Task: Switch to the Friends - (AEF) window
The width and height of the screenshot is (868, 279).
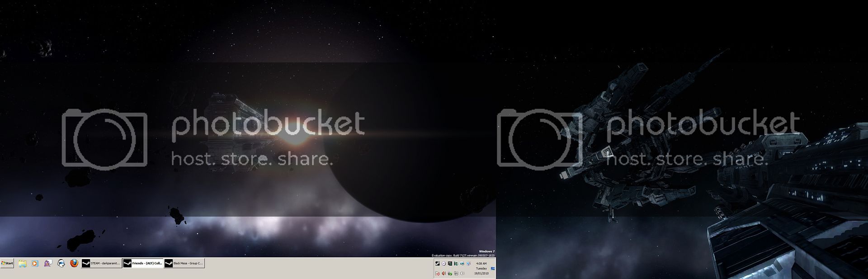Action: [142, 263]
